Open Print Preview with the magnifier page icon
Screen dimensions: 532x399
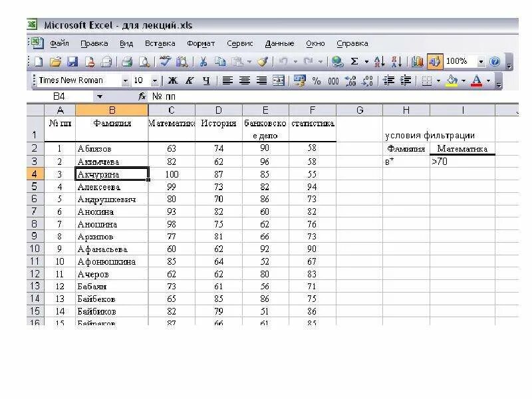coord(144,62)
